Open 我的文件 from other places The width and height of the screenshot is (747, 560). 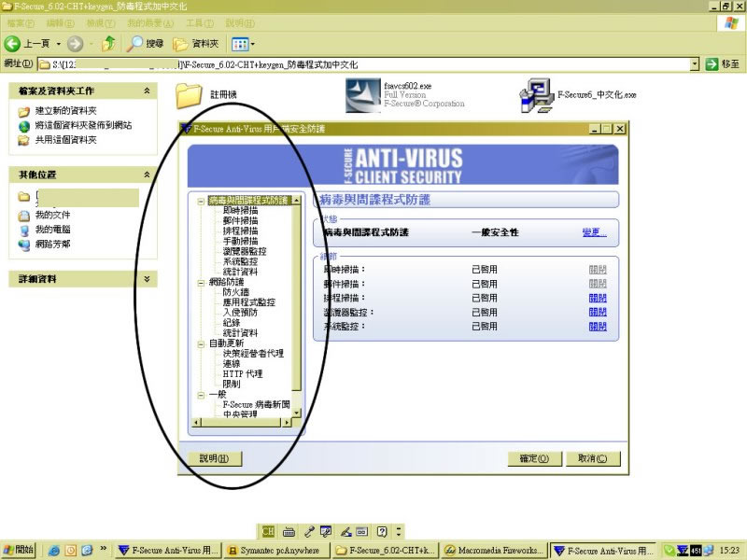(52, 216)
